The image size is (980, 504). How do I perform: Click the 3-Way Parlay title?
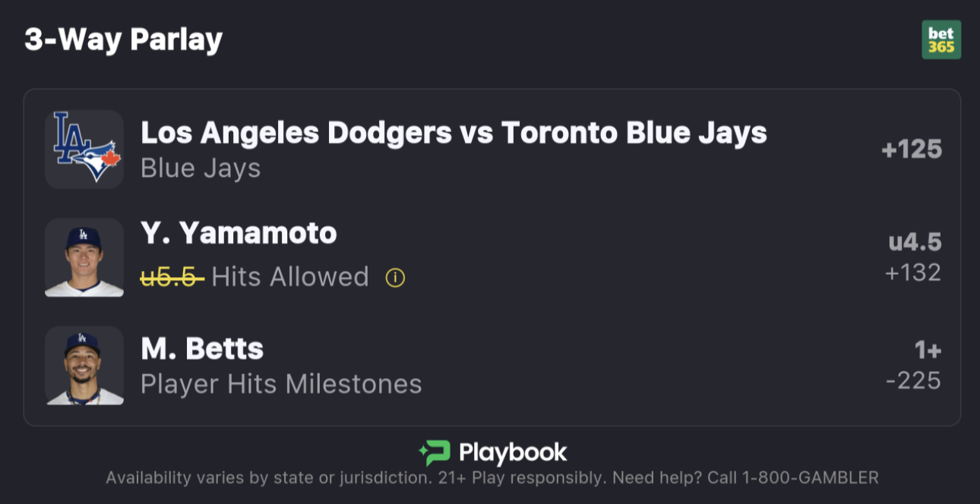[123, 39]
